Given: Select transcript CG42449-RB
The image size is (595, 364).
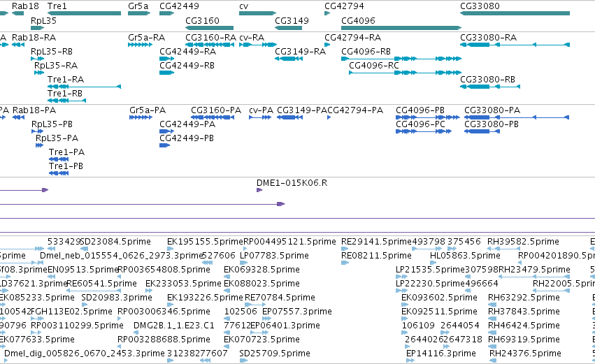Looking at the screenshot, I should [166, 73].
